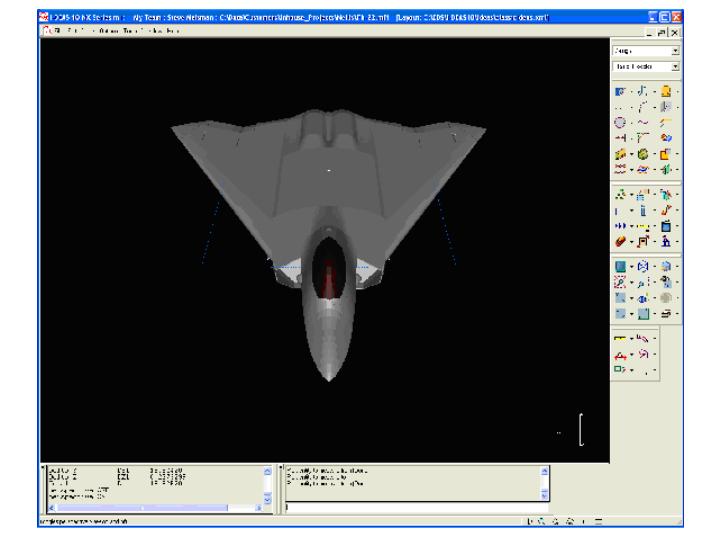Click the red application icon in the menu bar
720x540 pixels.
pos(46,31)
